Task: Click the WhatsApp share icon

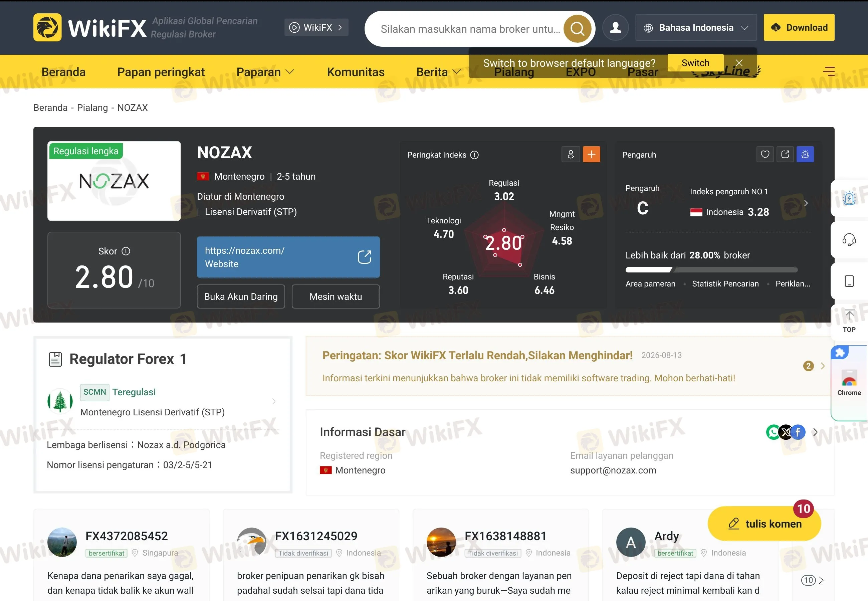Action: pos(773,432)
